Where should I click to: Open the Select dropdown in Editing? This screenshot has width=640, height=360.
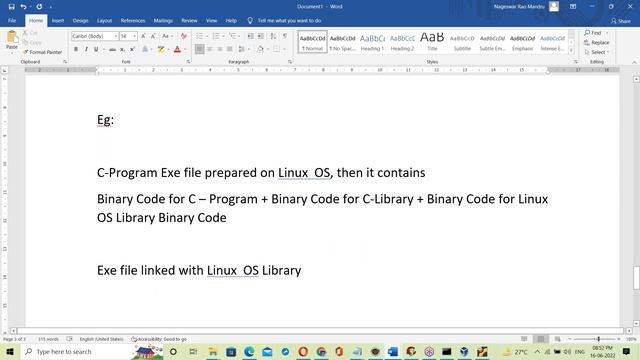point(597,52)
